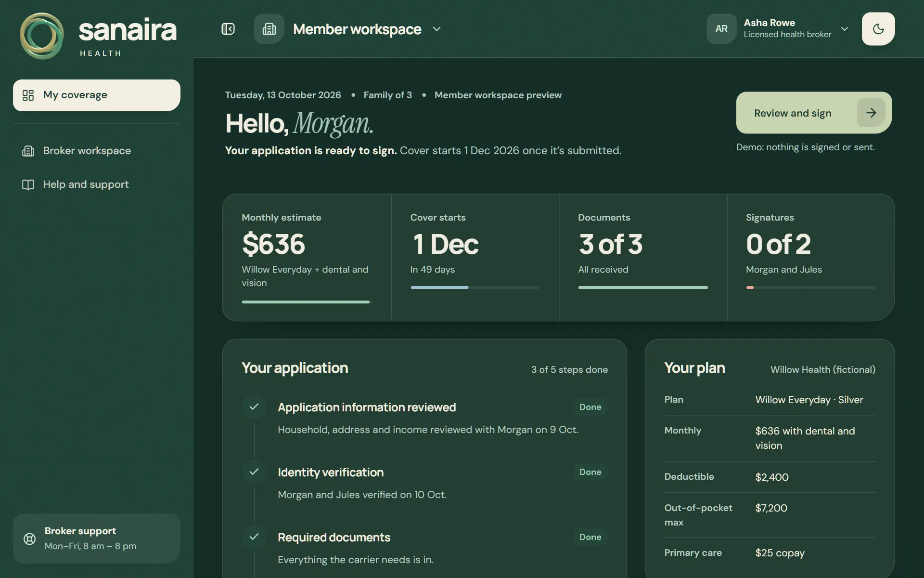This screenshot has width=924, height=578.
Task: Click the AR avatar badge
Action: point(721,29)
